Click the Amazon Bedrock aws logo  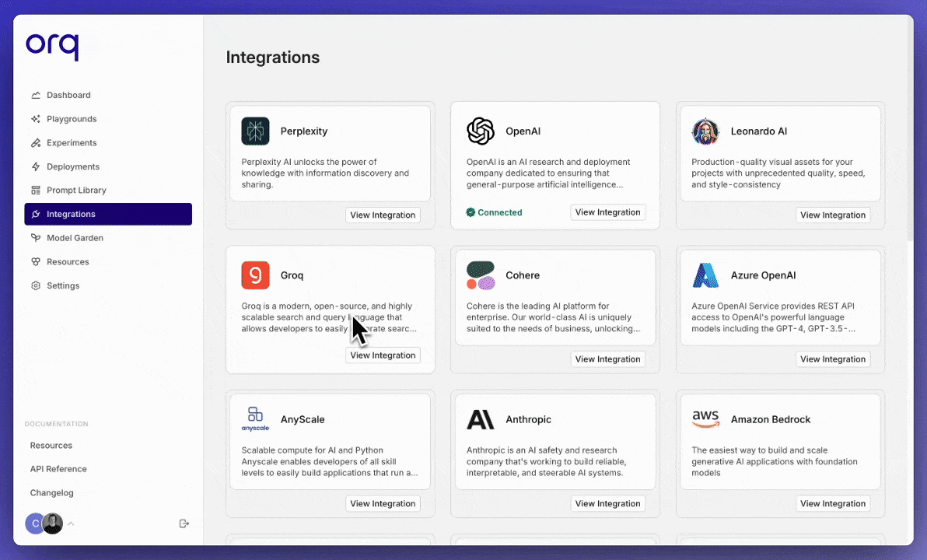[x=706, y=419]
